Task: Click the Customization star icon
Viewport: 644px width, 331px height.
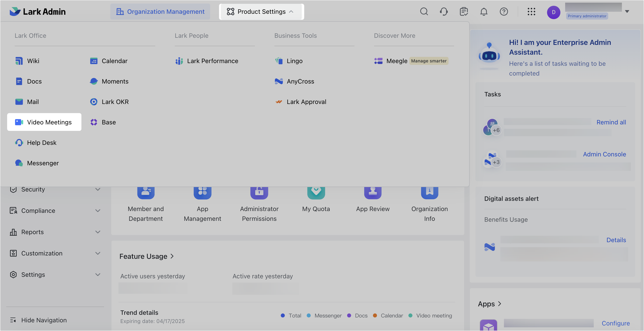Action: pos(13,253)
